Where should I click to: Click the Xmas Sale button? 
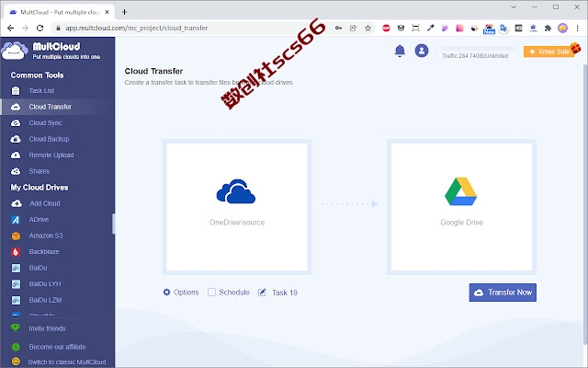click(x=549, y=52)
